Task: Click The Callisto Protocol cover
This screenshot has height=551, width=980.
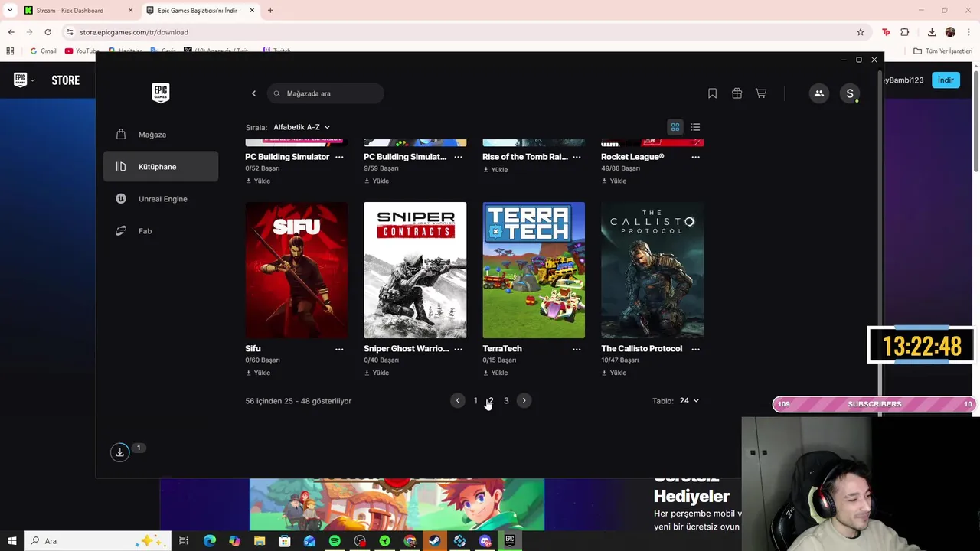Action: (652, 270)
